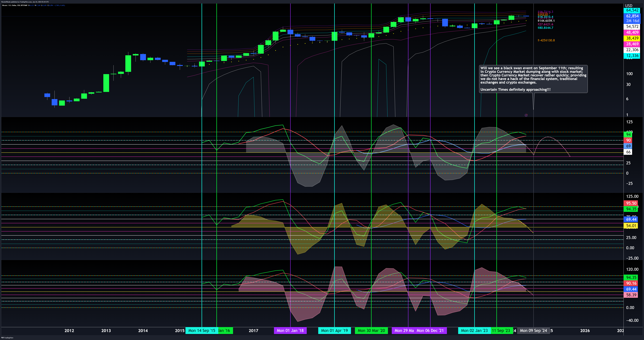Click the 2026 year label on time axis
This screenshot has width=644, height=340.
tap(585, 331)
